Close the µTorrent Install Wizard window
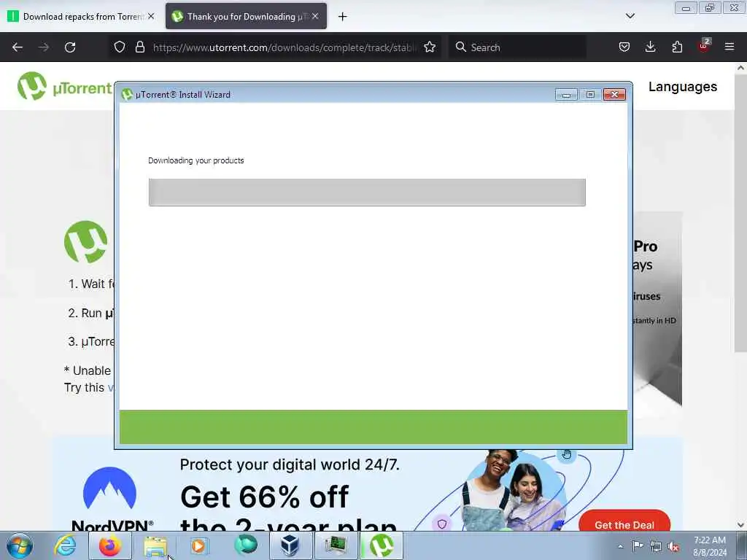This screenshot has width=747, height=560. pyautogui.click(x=614, y=94)
